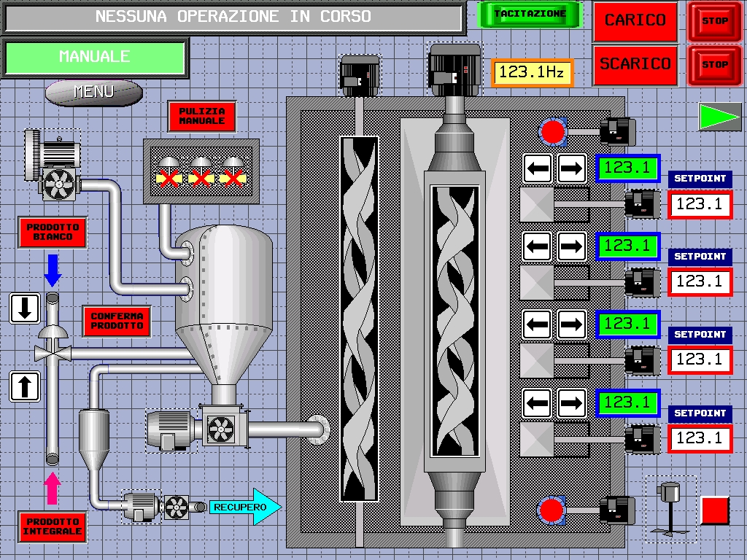Click the first row right arrow button

click(572, 169)
